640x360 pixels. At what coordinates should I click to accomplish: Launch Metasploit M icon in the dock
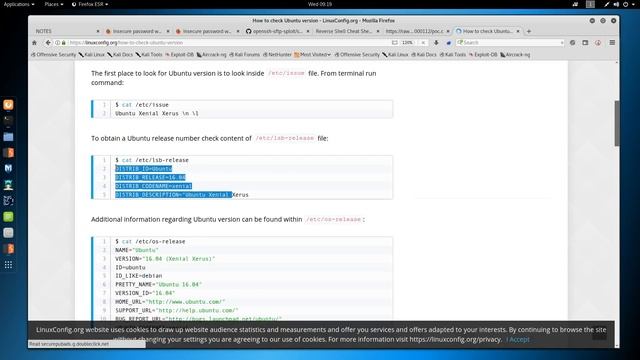[x=8, y=168]
